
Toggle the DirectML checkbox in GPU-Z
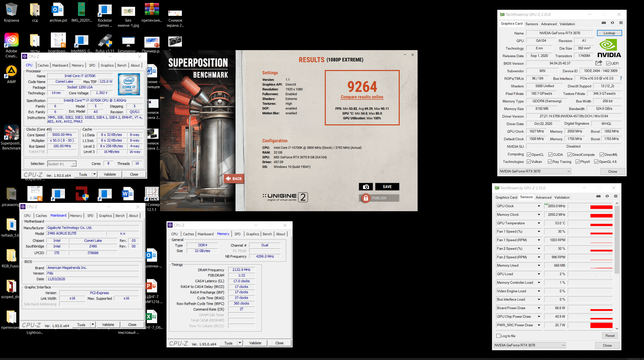click(x=602, y=155)
